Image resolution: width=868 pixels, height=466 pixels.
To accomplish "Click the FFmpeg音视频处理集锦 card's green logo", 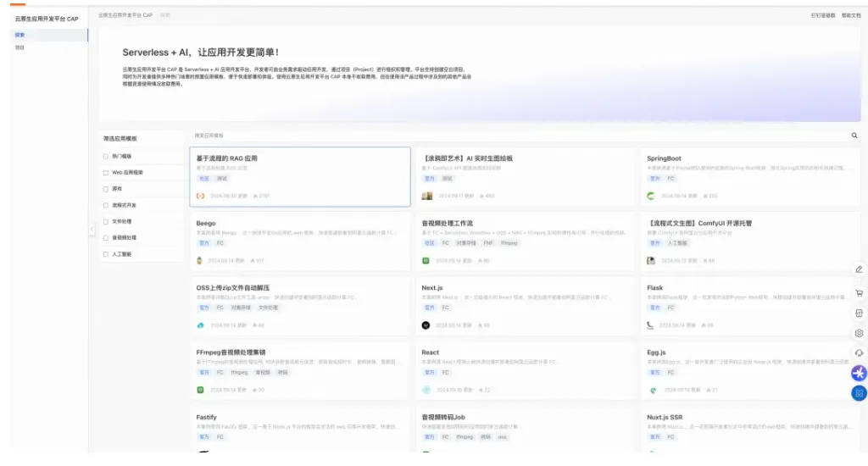I will click(x=200, y=391).
